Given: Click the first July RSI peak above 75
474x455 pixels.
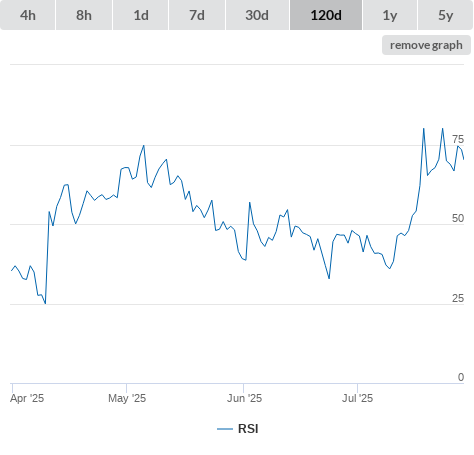Looking at the screenshot, I should (x=424, y=129).
